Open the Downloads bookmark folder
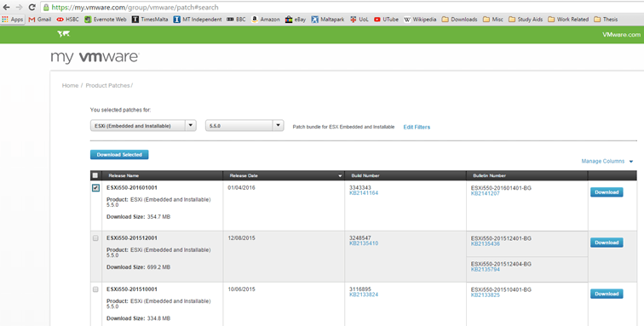This screenshot has width=644, height=326. [460, 20]
